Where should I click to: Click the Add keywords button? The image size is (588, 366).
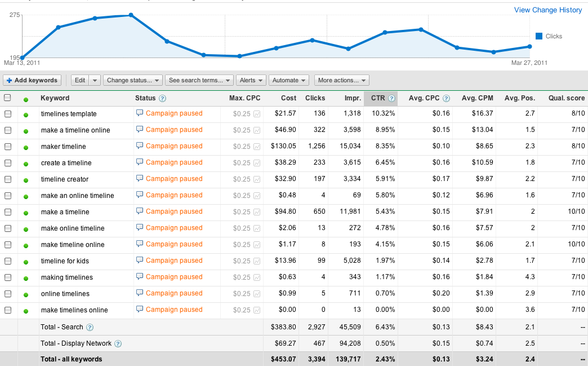pos(32,80)
